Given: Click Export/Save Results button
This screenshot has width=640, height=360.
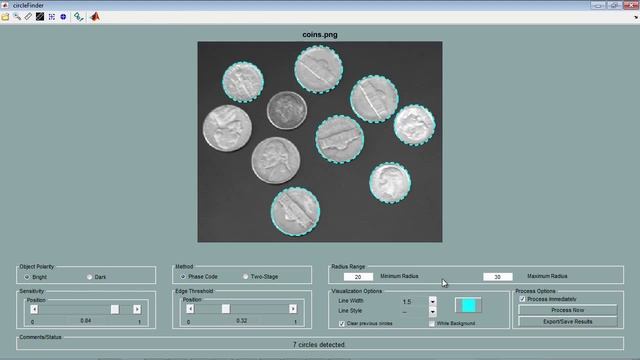Looking at the screenshot, I should pyautogui.click(x=567, y=322).
